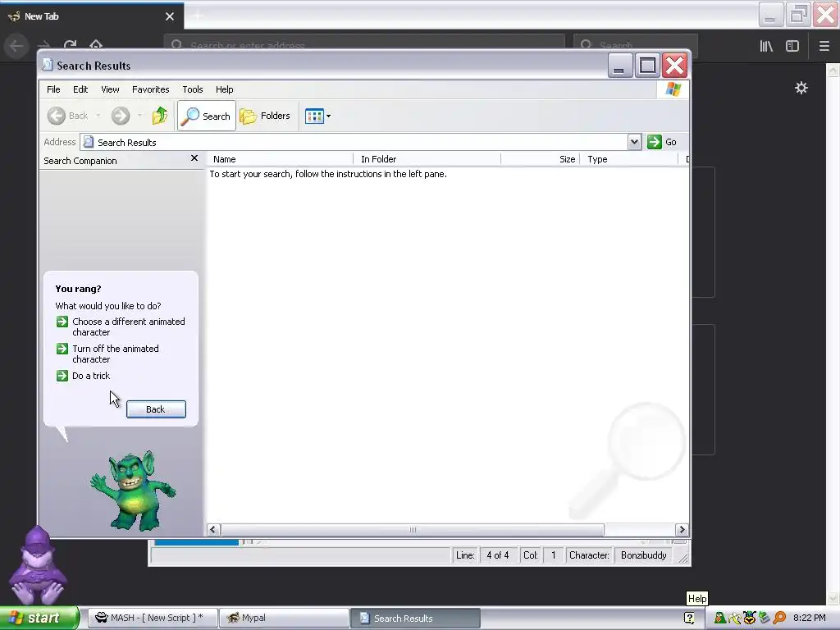Screen dimensions: 840x630
Task: Open the File menu
Action: point(53,89)
